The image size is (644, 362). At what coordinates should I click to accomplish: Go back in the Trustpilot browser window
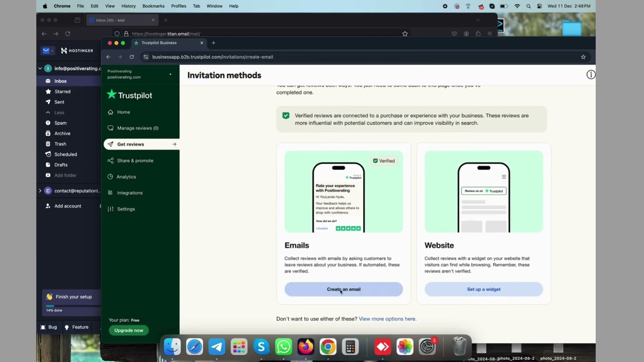[x=108, y=57]
